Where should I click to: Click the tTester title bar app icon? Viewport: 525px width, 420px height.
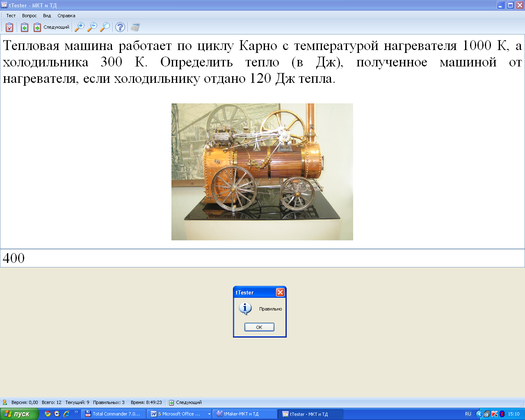[4, 5]
